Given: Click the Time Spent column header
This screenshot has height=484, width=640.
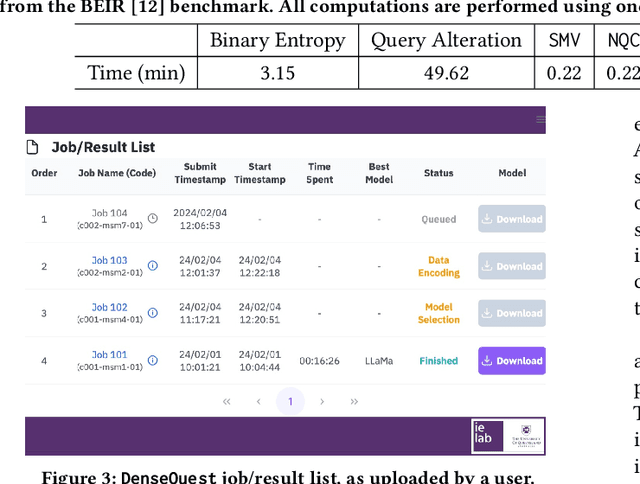Looking at the screenshot, I should 320,173.
